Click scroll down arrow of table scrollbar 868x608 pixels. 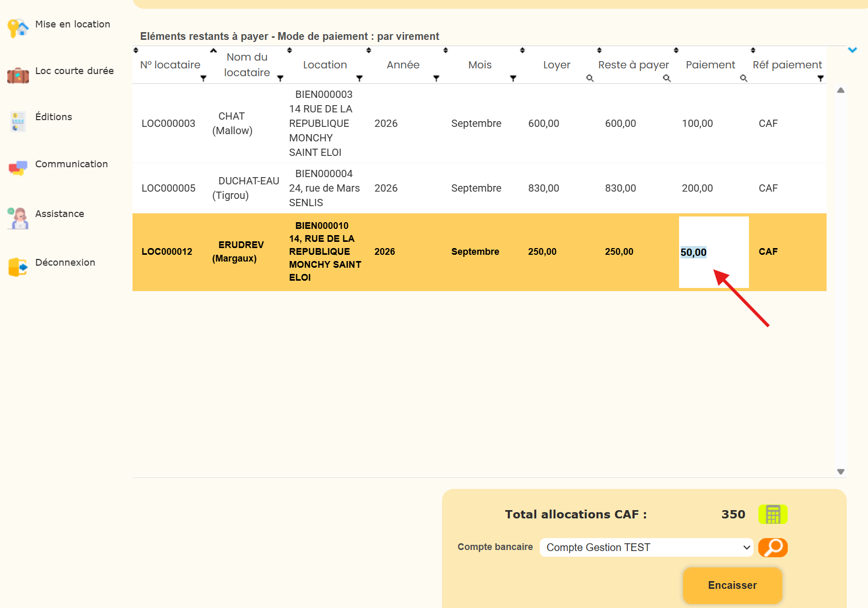[x=841, y=472]
